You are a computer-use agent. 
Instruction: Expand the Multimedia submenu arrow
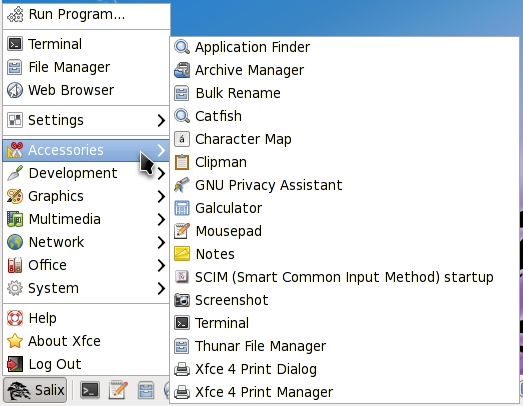[x=161, y=220]
